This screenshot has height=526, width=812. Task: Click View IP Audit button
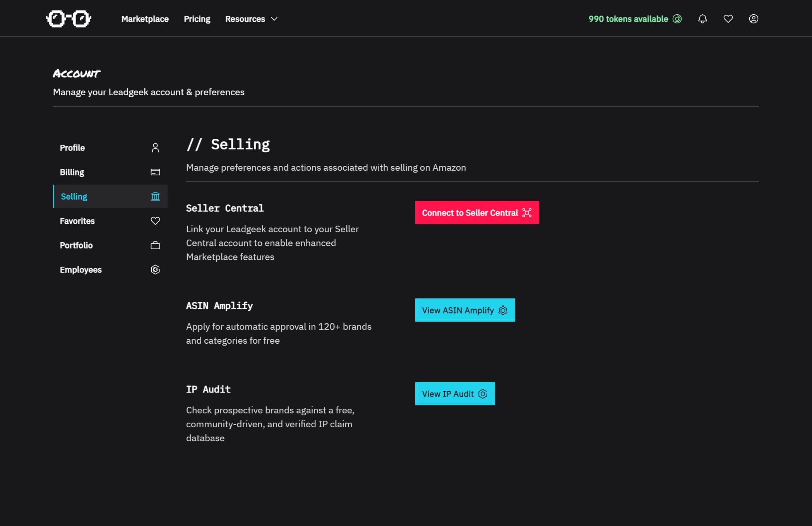point(455,394)
